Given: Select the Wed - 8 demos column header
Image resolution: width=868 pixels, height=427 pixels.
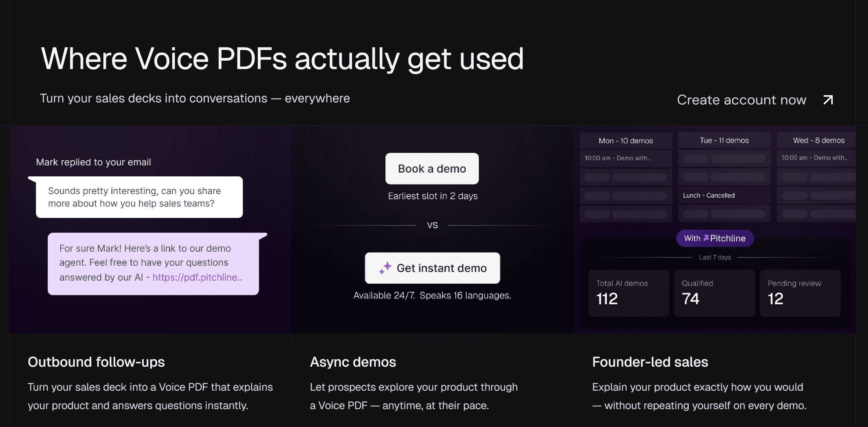Looking at the screenshot, I should coord(818,140).
